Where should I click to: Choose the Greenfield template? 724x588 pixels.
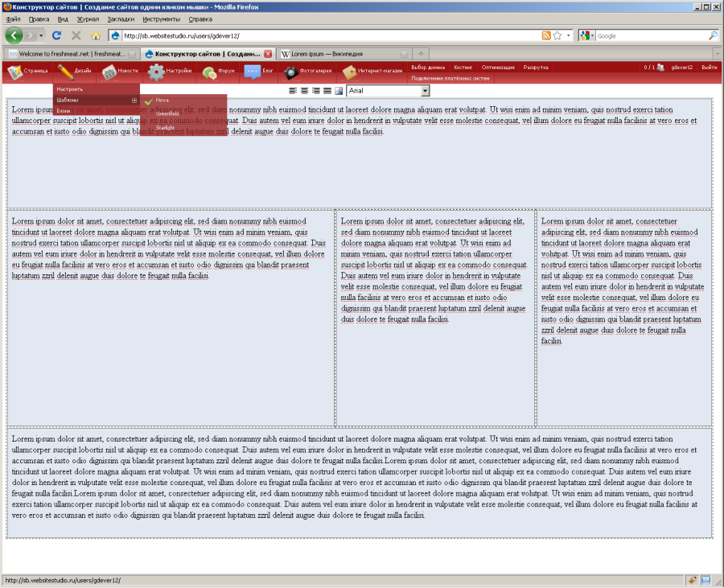pos(167,113)
